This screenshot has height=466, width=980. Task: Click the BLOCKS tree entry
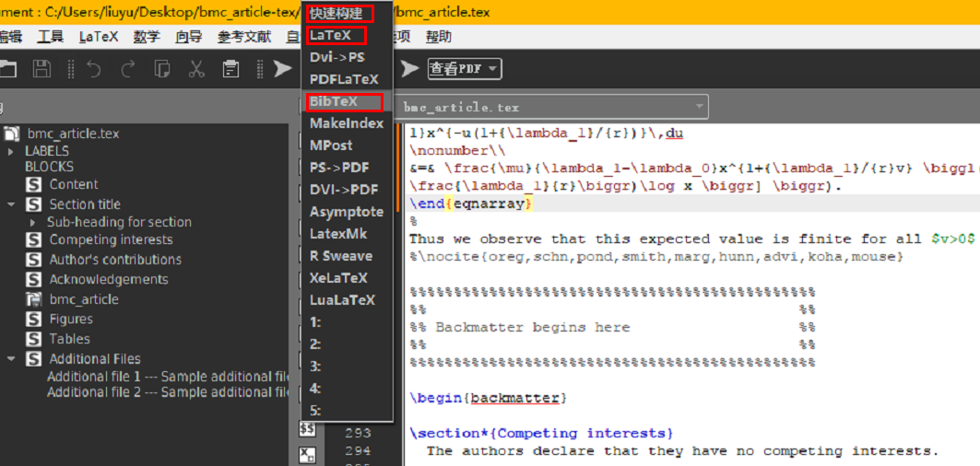pos(50,167)
